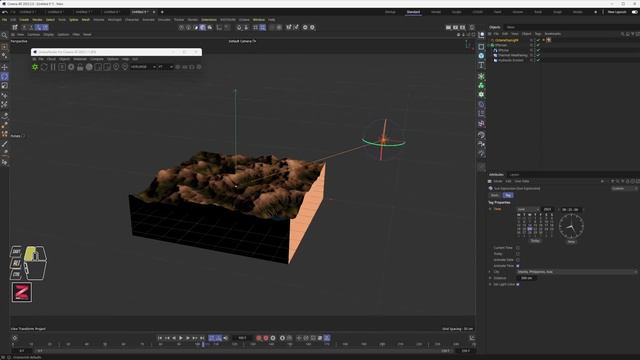Click the Octane lock resolution padlock icon
The width and height of the screenshot is (640, 360).
[80, 67]
